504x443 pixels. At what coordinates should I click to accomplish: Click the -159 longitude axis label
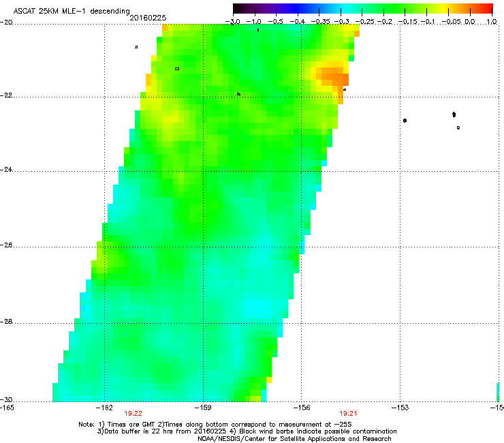pyautogui.click(x=203, y=408)
